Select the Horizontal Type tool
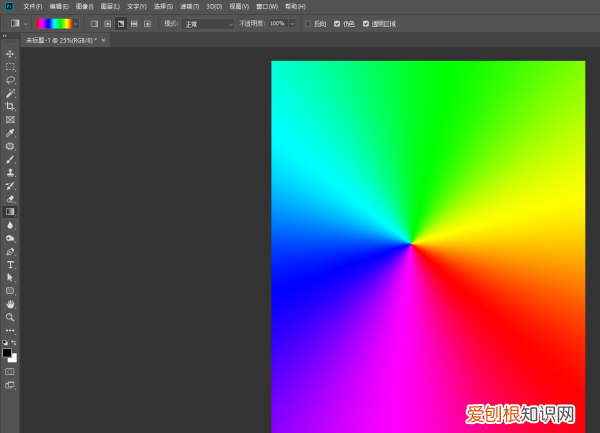Screen dimensions: 600x433 tap(10, 264)
